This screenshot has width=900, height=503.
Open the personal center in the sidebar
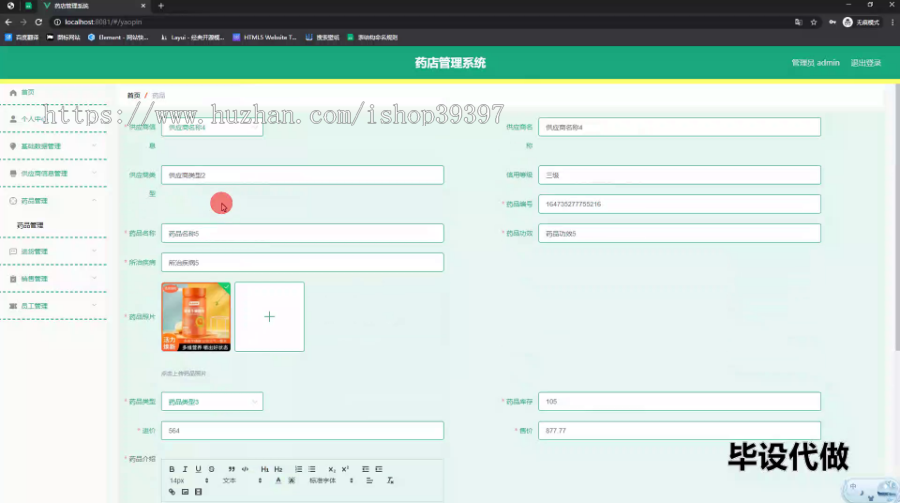click(53, 119)
